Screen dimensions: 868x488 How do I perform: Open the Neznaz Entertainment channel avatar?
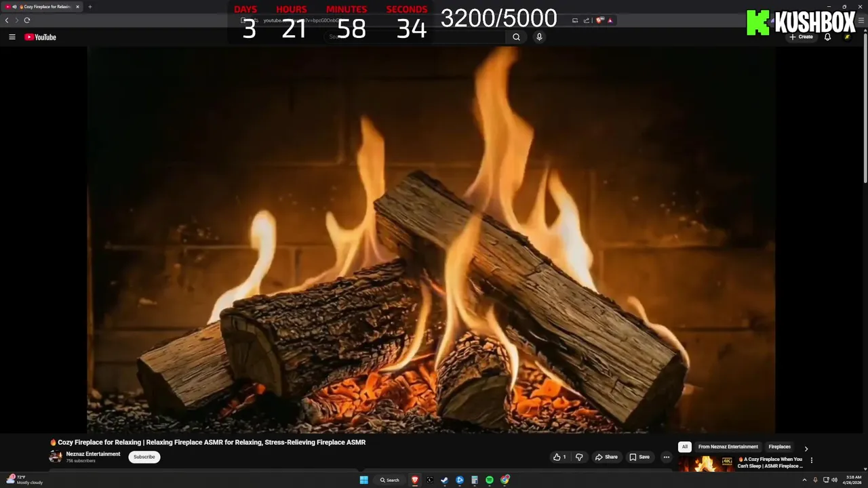point(55,457)
